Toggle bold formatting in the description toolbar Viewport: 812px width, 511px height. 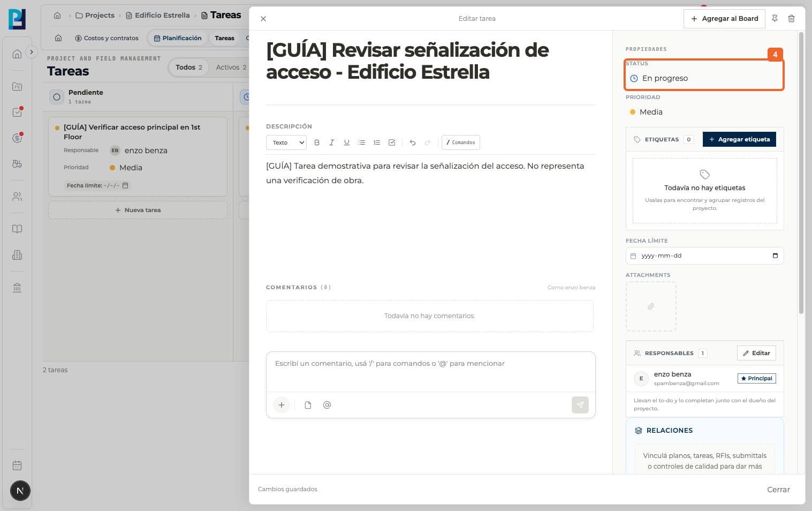(317, 142)
